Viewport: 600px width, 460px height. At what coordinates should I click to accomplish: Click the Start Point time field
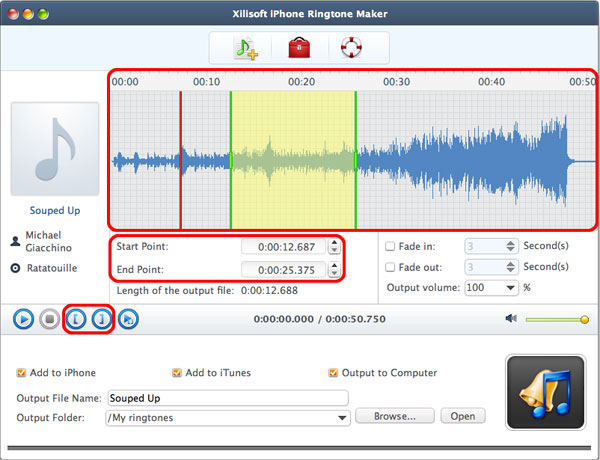click(x=284, y=246)
